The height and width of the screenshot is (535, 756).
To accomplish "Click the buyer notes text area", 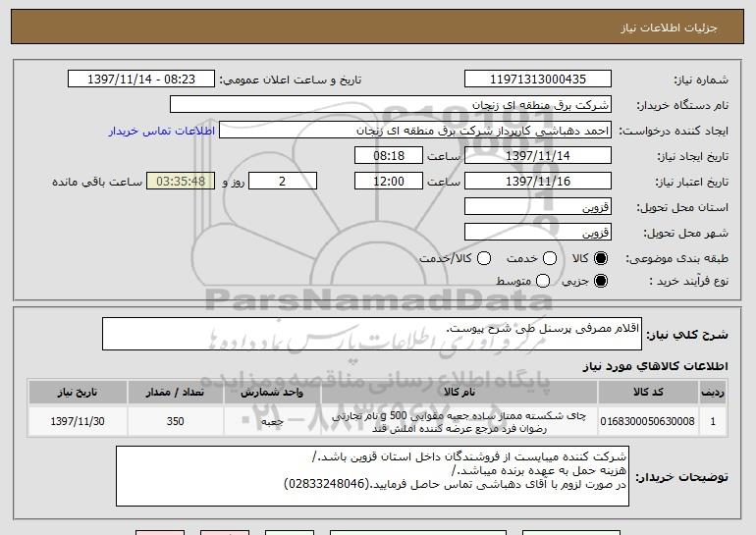I will 372,476.
